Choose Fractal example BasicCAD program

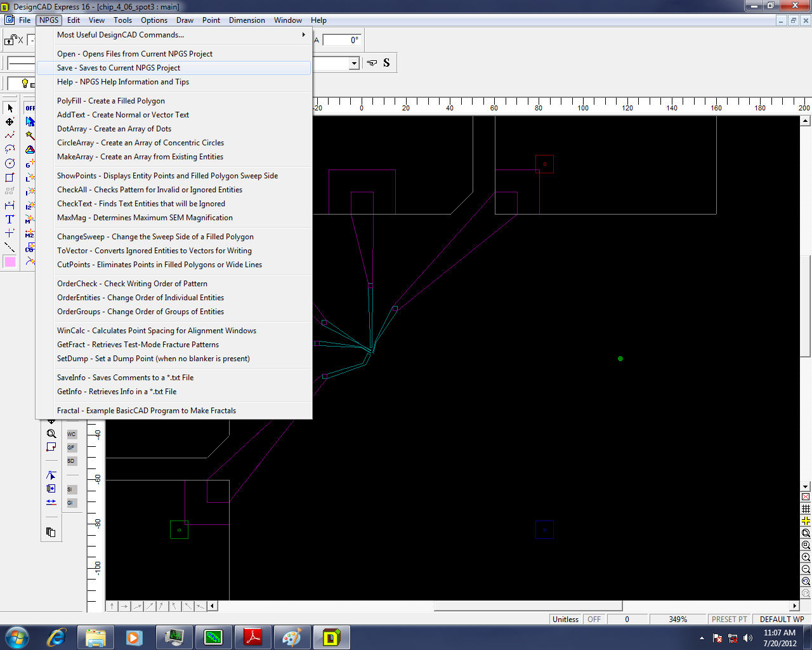(174, 411)
